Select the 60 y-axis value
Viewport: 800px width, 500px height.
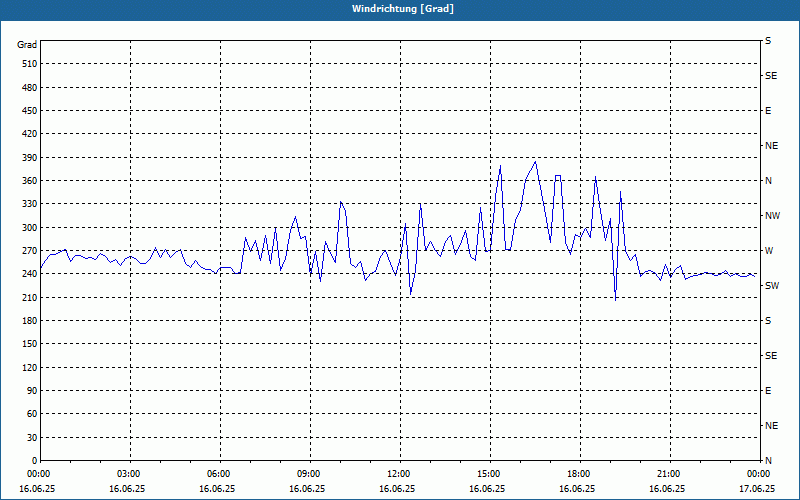31,414
